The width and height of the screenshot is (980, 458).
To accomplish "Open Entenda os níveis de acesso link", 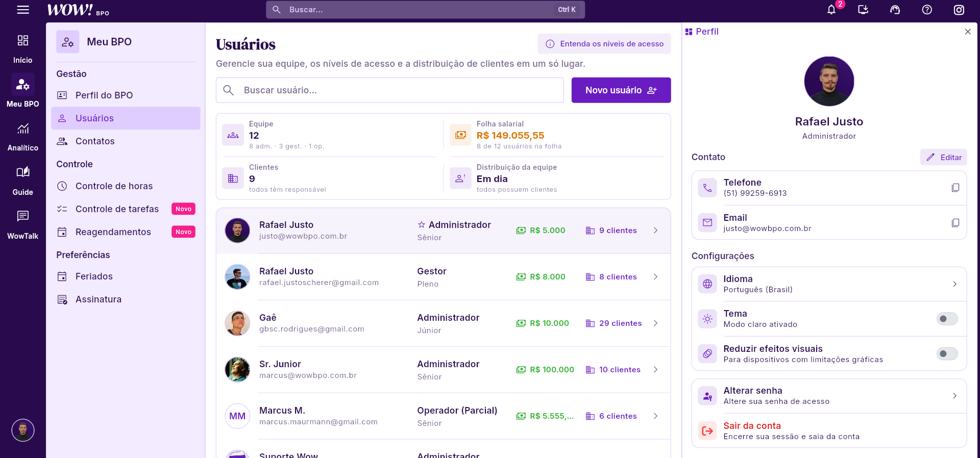I will tap(604, 44).
